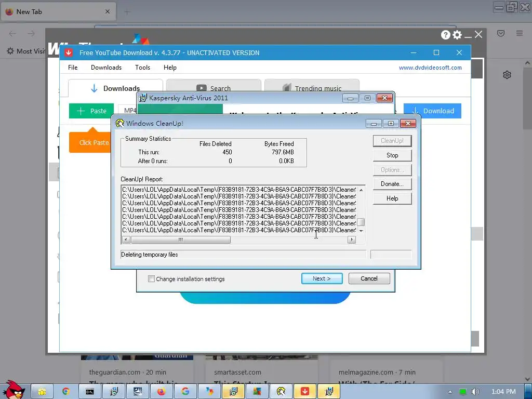532x399 pixels.
Task: Click the Free YouTube Download red logo icon
Action: tap(69, 52)
